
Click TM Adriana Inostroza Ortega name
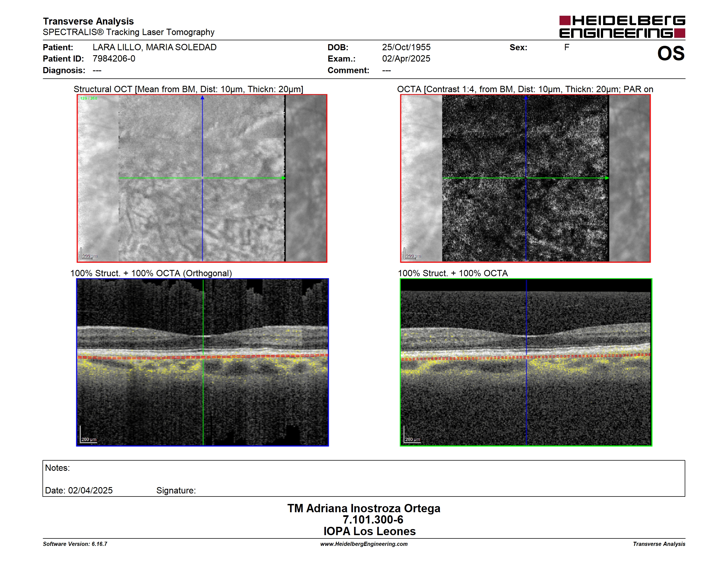364,508
